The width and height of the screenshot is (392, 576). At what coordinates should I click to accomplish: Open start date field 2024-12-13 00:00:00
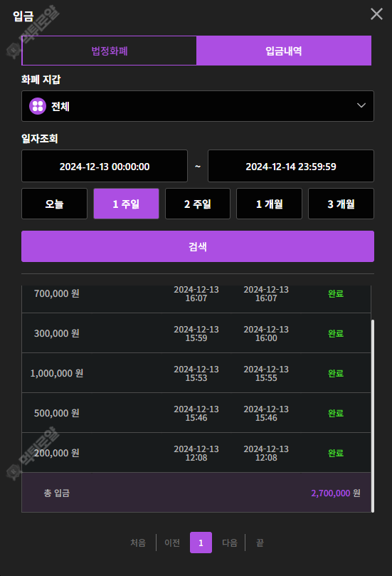[x=105, y=166]
